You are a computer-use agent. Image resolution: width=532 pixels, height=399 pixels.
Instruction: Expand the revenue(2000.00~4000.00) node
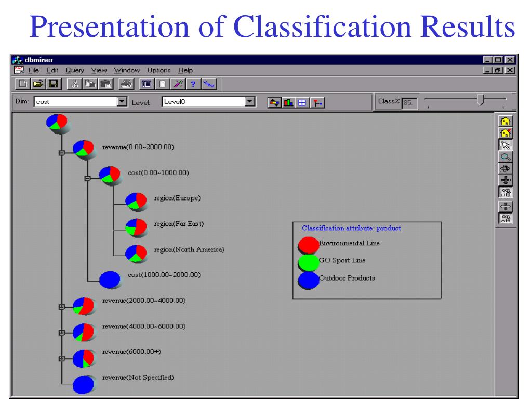point(61,307)
